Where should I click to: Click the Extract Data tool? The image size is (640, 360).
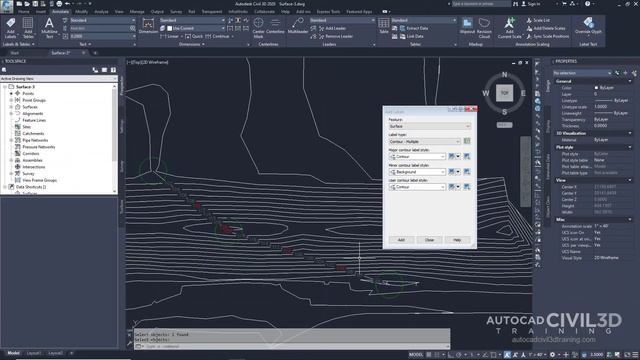pos(413,28)
